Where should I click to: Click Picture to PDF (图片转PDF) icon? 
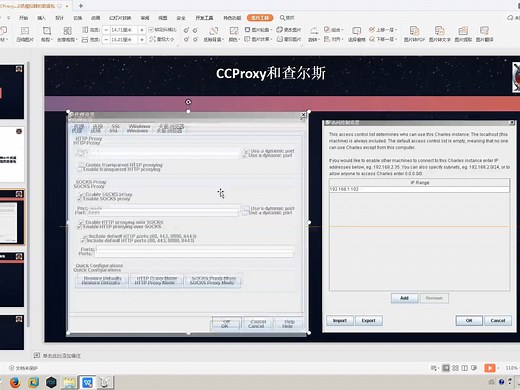[x=414, y=31]
